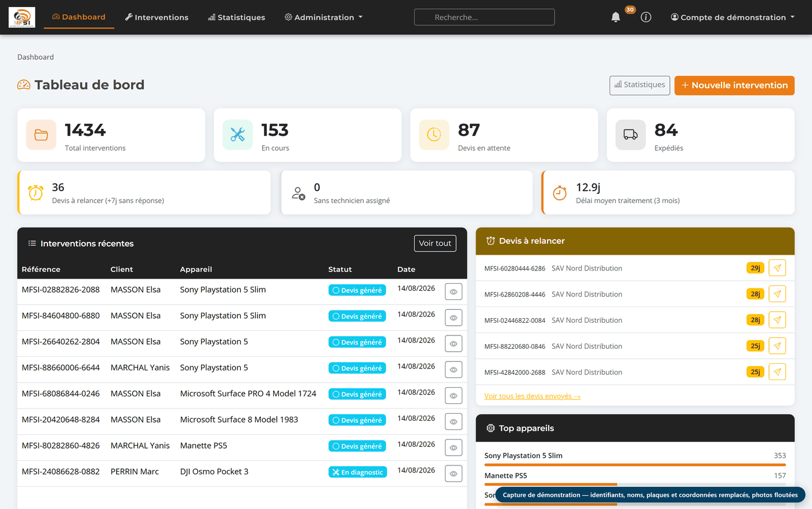
Task: Open the Compte de démonstration account menu
Action: (733, 17)
